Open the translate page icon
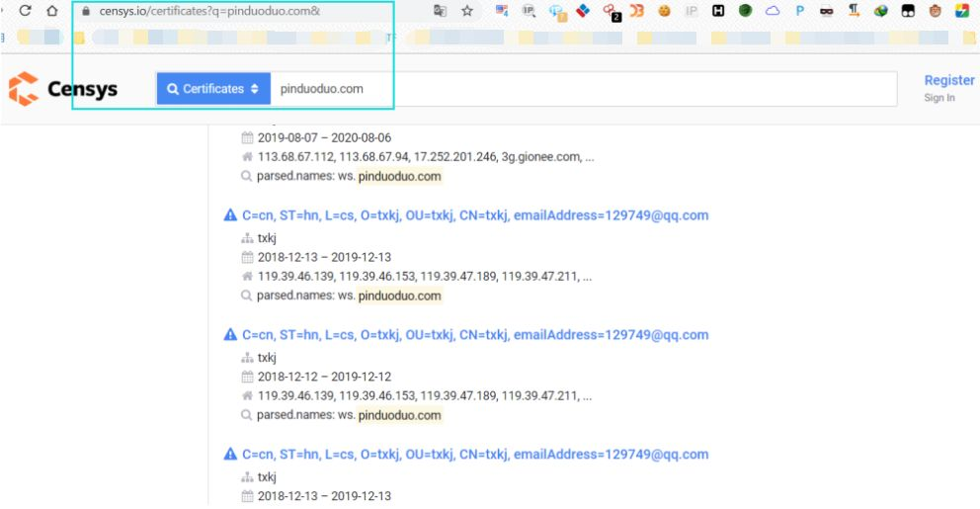Image resolution: width=980 pixels, height=509 pixels. 440,11
